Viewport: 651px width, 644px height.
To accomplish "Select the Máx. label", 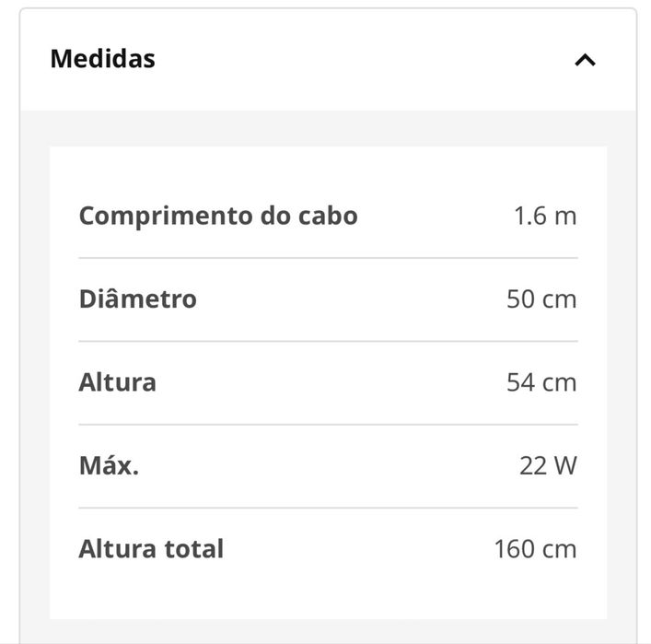I will (x=109, y=465).
